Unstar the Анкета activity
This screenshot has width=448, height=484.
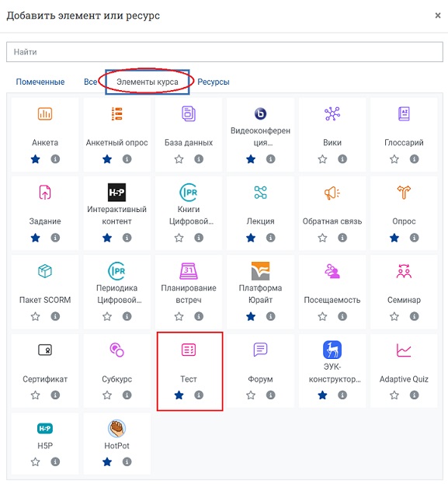coord(36,159)
